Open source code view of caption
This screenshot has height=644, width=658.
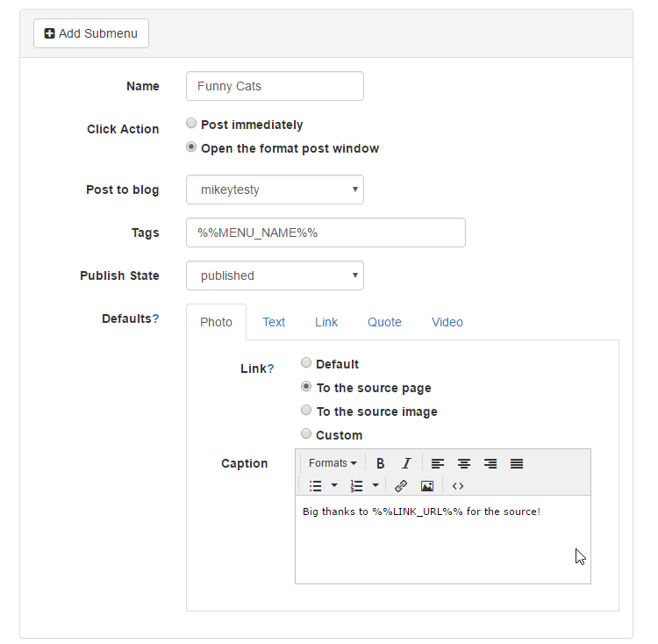(458, 485)
